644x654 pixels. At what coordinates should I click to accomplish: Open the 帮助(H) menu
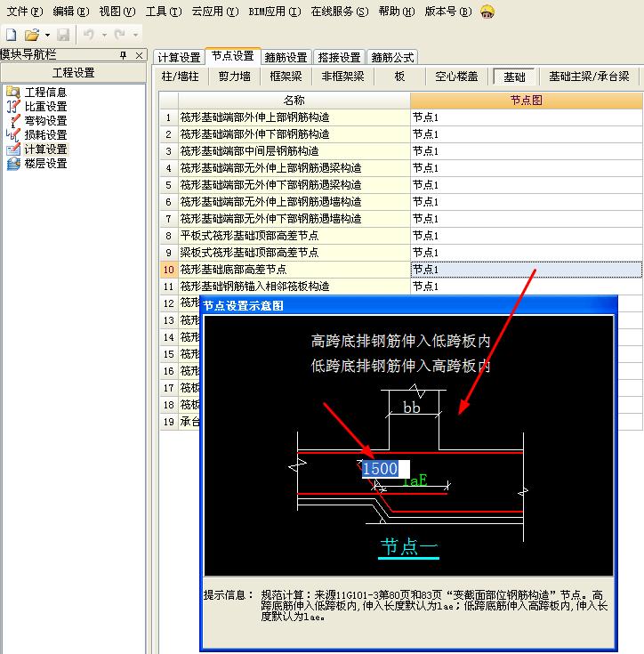coord(397,12)
